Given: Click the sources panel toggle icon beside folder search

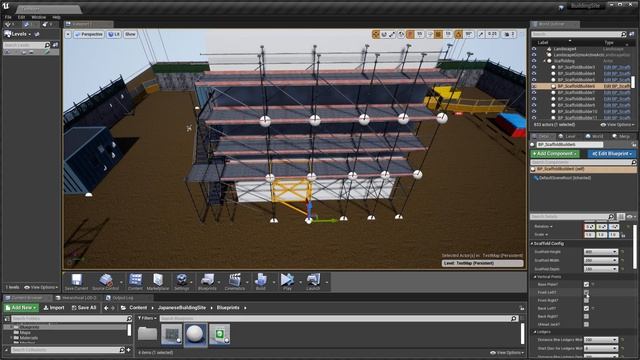Looking at the screenshot, I should [7, 319].
